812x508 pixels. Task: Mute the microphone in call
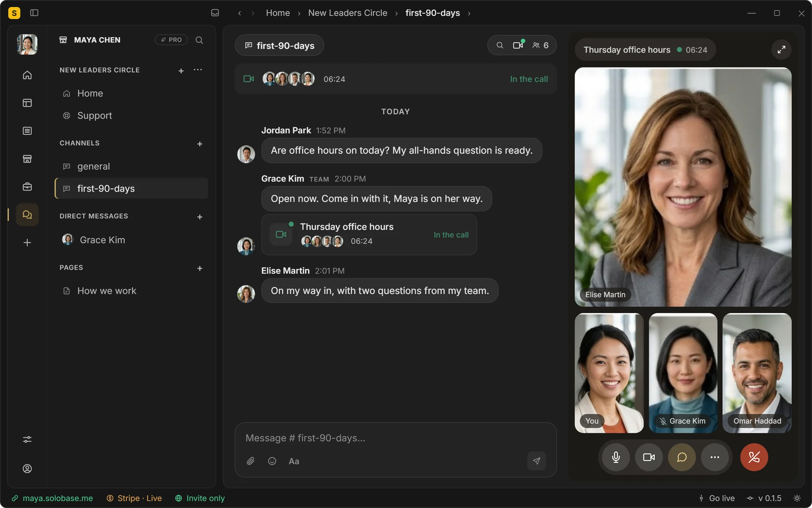616,457
